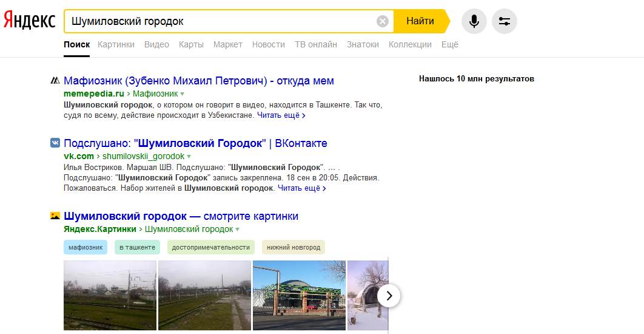Click the Яндекс logo
644x334 pixels.
(29, 21)
